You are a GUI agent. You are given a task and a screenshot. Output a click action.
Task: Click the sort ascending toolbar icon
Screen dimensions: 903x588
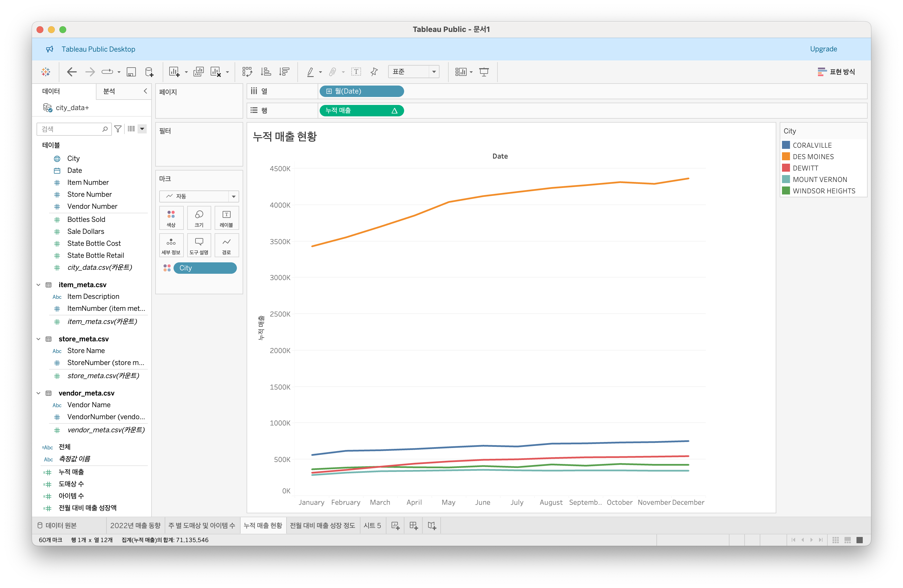coord(266,72)
